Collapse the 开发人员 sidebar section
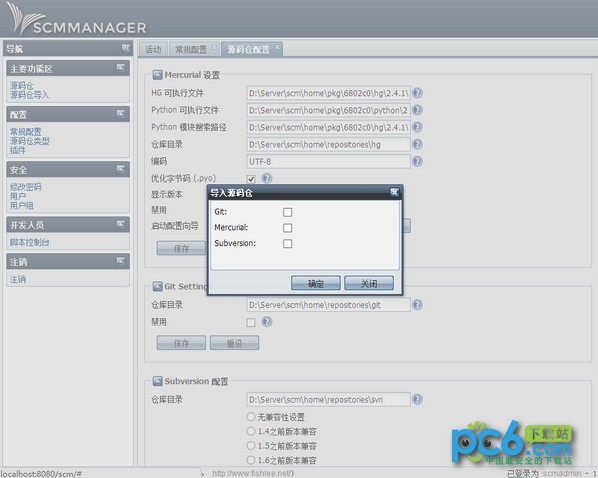598x478 pixels. [x=121, y=224]
